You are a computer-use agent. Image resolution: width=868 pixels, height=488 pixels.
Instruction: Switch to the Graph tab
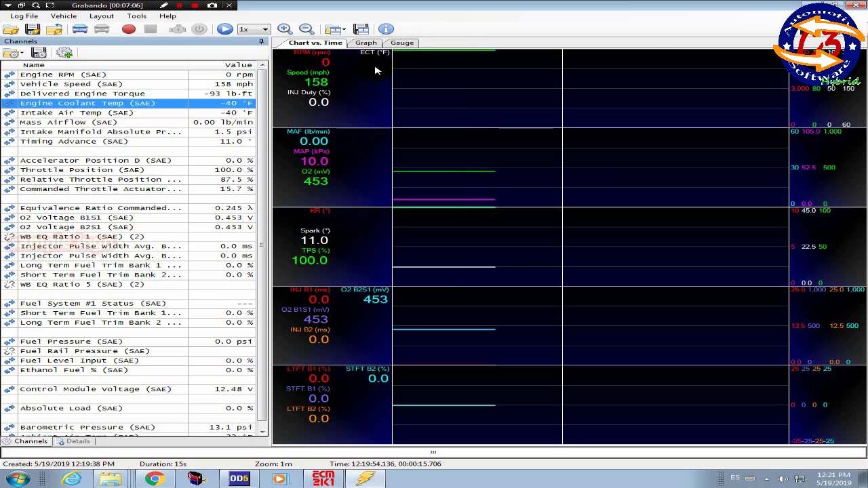tap(366, 43)
